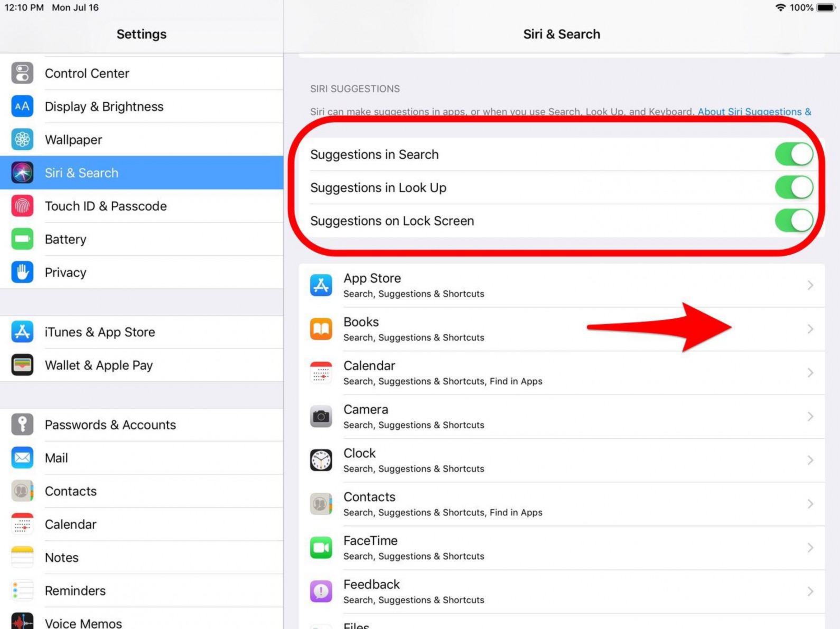Tap the FaceTime title text
Viewport: 840px width, 629px height.
(x=370, y=541)
